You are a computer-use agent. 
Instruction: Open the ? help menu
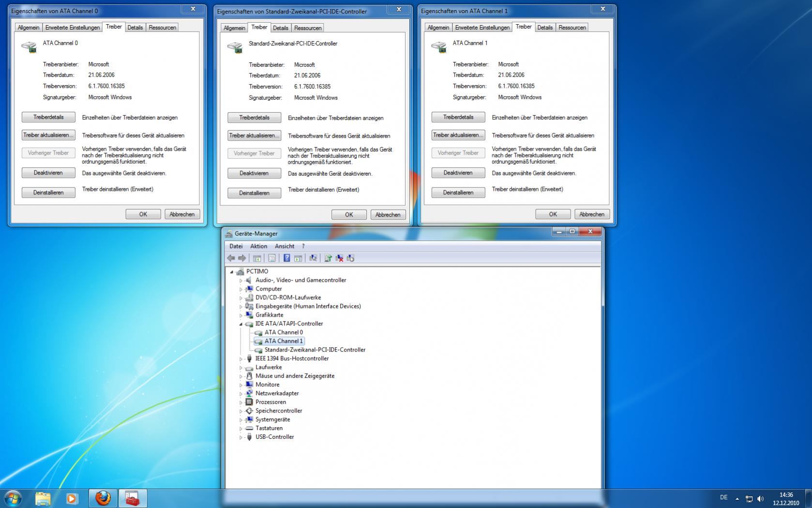point(303,246)
